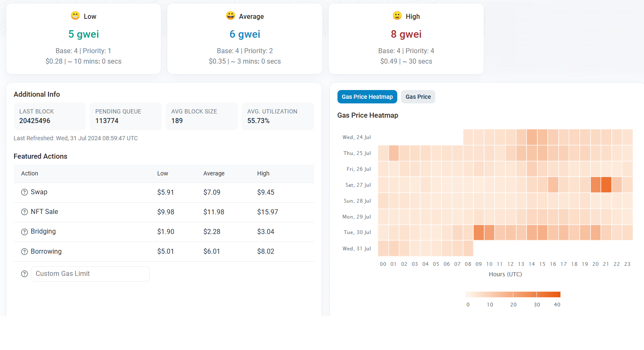This screenshot has height=350, width=644.
Task: Open the NFT Sale help question icon
Action: click(24, 212)
